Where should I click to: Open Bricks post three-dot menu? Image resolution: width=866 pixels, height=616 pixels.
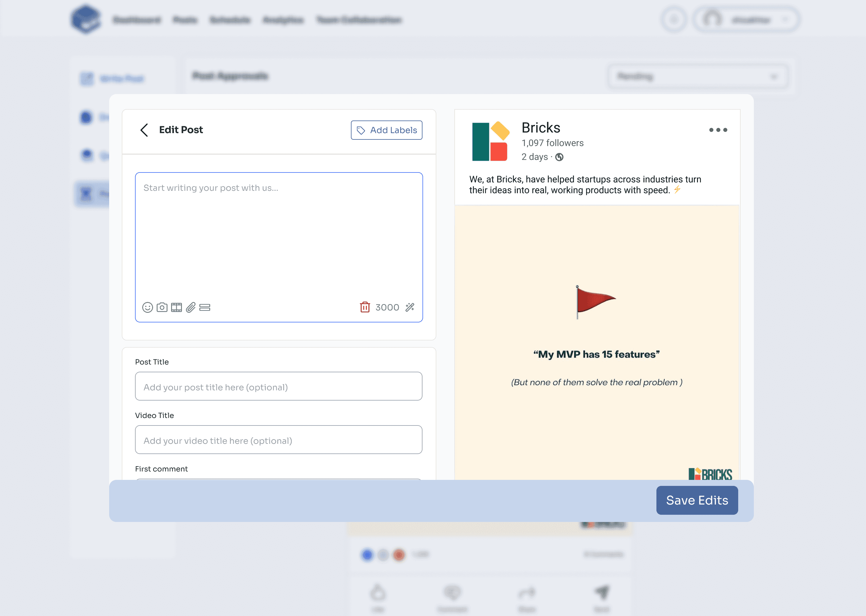tap(718, 130)
